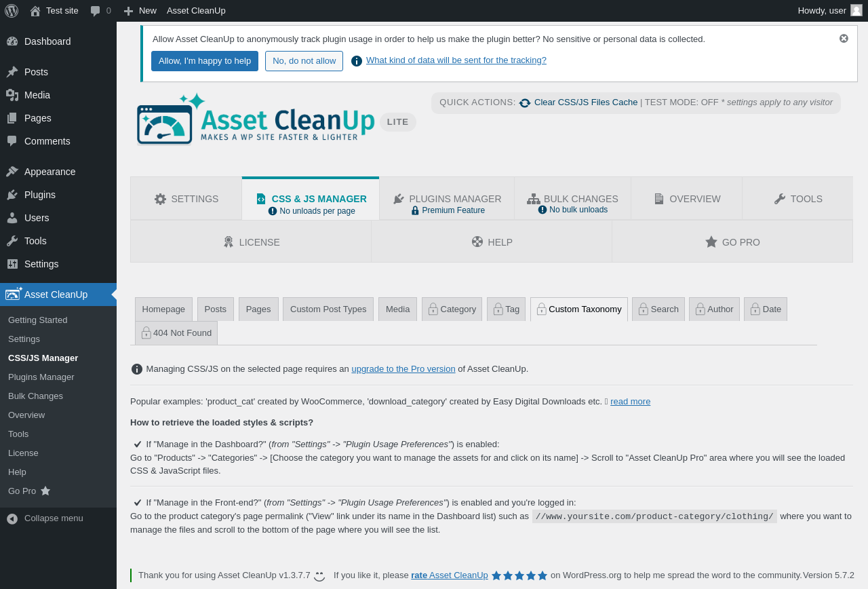Viewport: 868px width, 589px height.
Task: Open the PLUGINS MANAGER tab
Action: click(447, 199)
